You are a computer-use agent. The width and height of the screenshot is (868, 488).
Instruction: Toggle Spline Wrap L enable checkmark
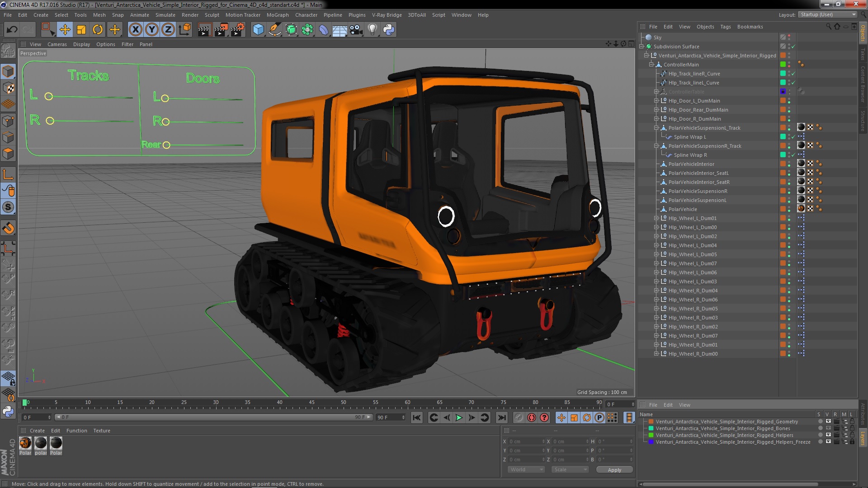click(x=793, y=137)
